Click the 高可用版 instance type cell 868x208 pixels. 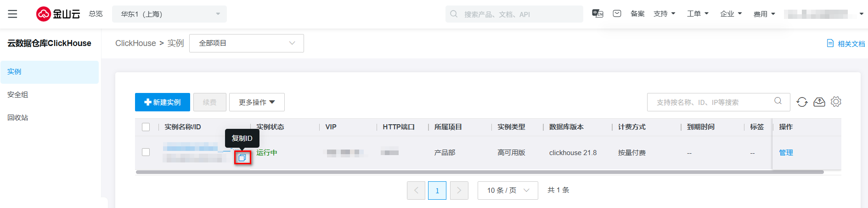pos(511,152)
